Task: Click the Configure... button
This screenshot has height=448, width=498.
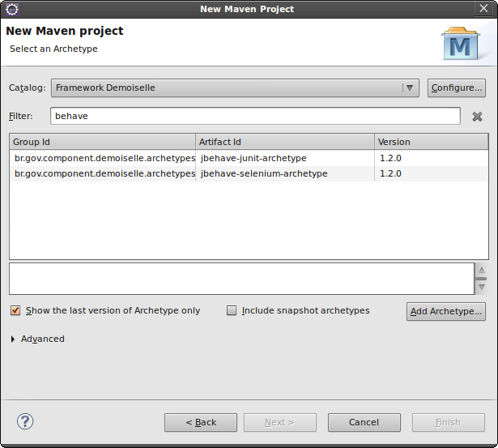Action: click(x=457, y=87)
